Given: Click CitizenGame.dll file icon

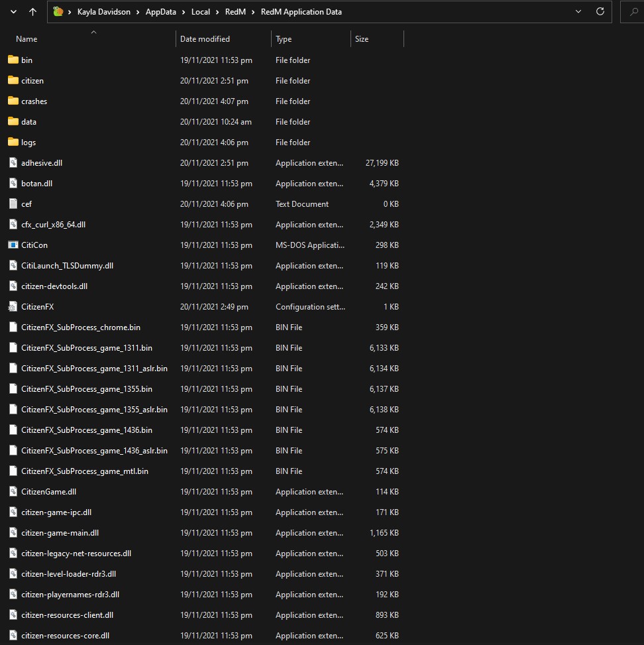Looking at the screenshot, I should click(x=13, y=492).
